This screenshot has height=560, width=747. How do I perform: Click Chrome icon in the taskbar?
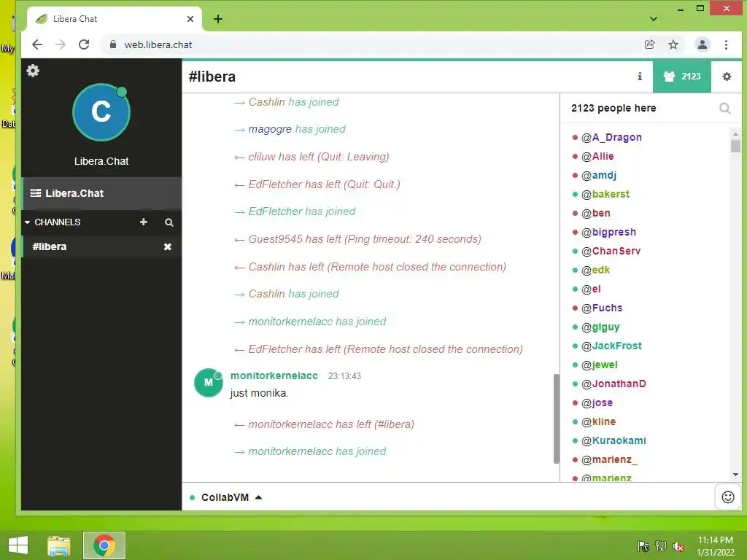[x=104, y=545]
